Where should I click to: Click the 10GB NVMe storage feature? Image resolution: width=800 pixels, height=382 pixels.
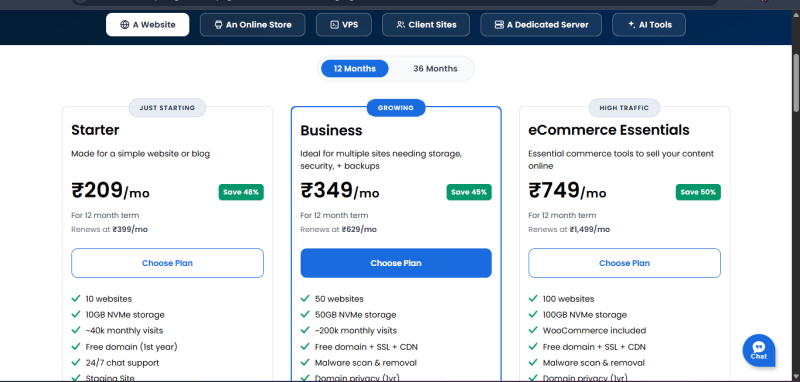125,315
